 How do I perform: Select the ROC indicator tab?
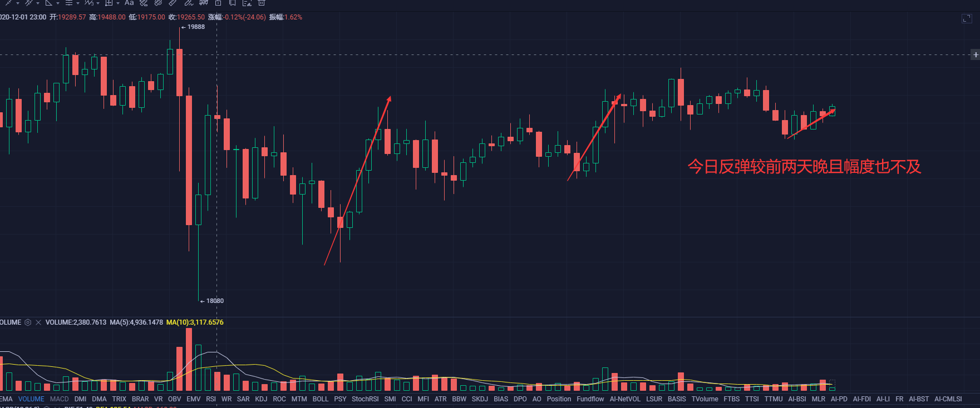279,399
